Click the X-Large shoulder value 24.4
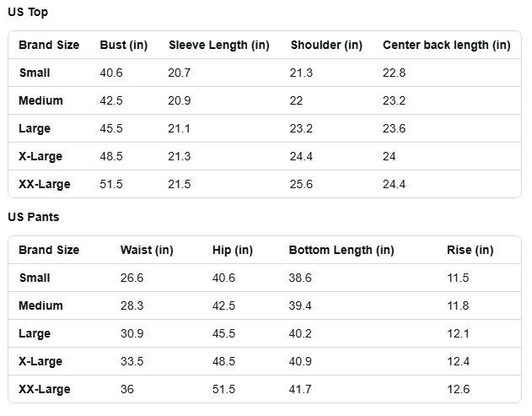The height and width of the screenshot is (416, 532). tap(302, 156)
